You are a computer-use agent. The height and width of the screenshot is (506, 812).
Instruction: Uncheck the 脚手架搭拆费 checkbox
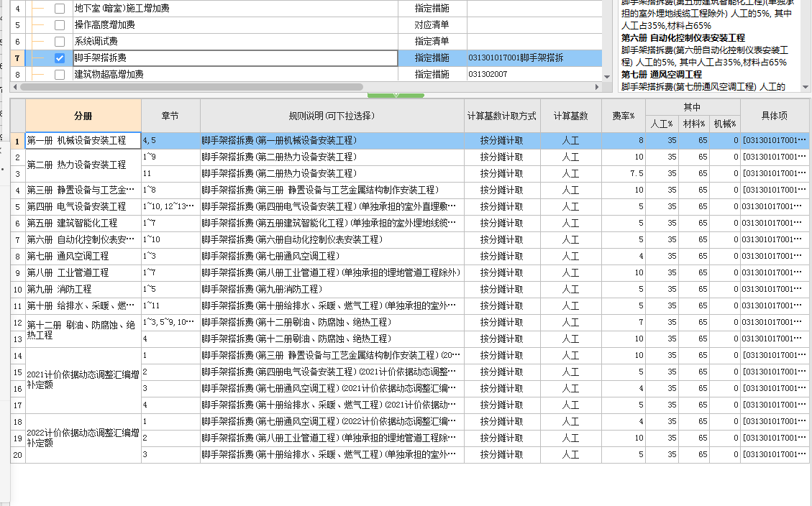coord(60,58)
